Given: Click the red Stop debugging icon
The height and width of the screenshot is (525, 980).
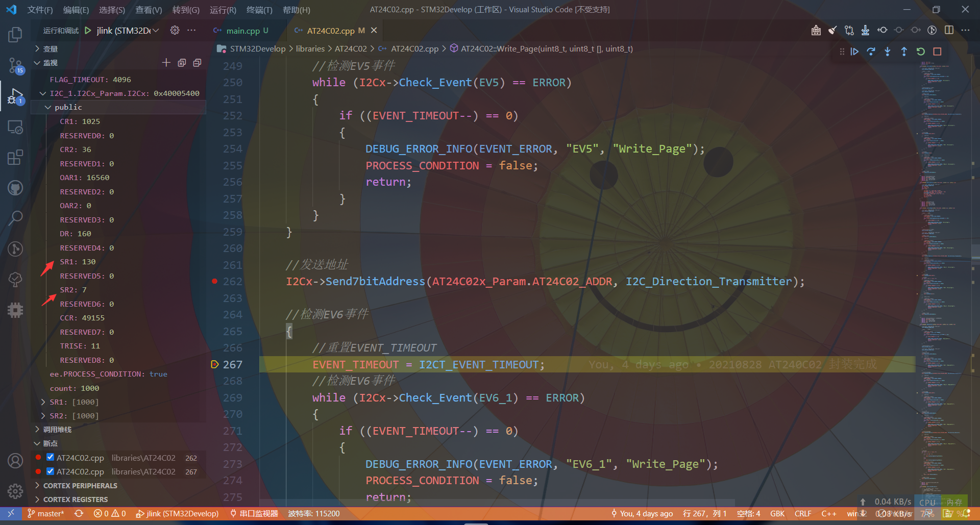Looking at the screenshot, I should [x=937, y=51].
